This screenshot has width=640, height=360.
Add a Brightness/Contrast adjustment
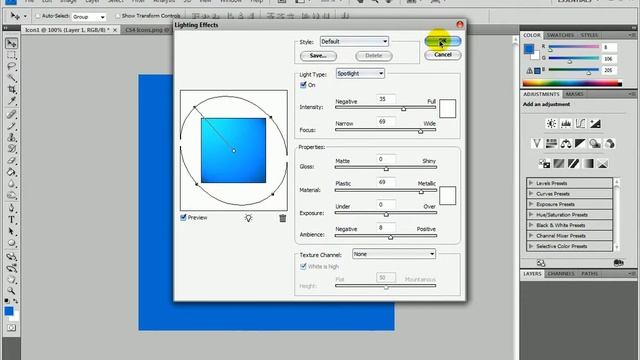(x=551, y=124)
